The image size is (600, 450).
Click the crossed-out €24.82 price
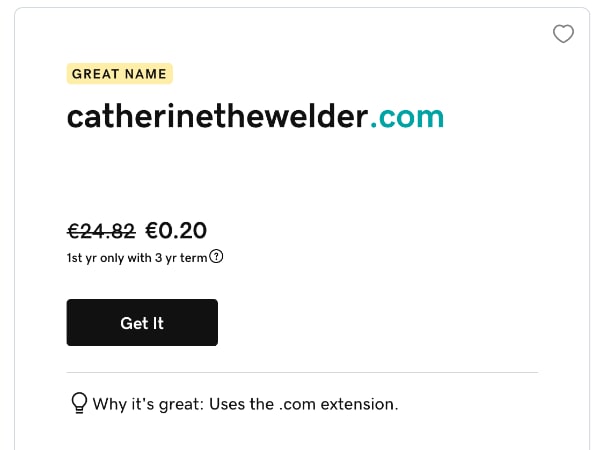101,231
